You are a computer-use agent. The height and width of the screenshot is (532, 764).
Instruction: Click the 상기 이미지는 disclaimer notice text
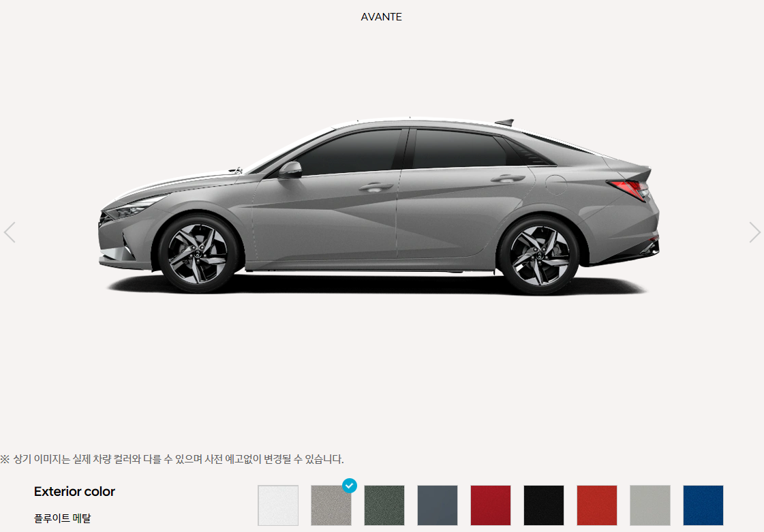click(x=172, y=459)
